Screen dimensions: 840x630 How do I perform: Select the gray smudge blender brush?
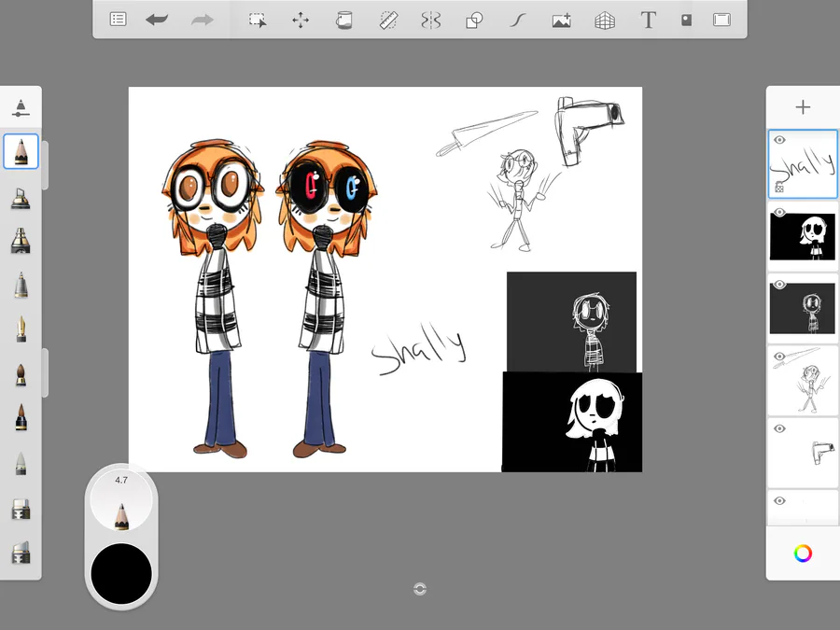tap(21, 464)
